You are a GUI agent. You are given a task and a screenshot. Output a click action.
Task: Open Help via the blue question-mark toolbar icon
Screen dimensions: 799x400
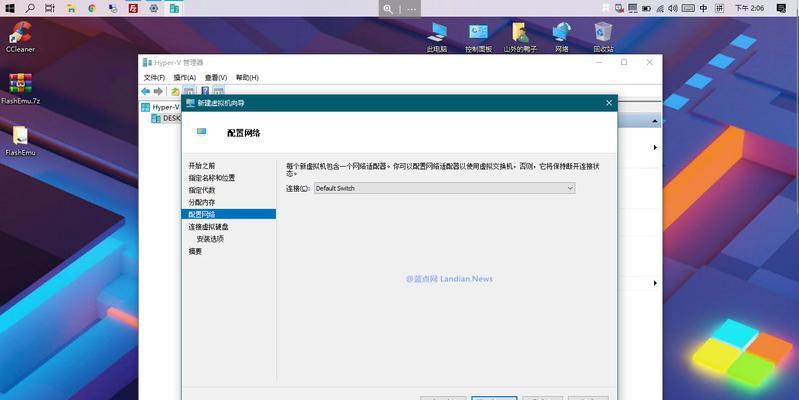[205, 91]
